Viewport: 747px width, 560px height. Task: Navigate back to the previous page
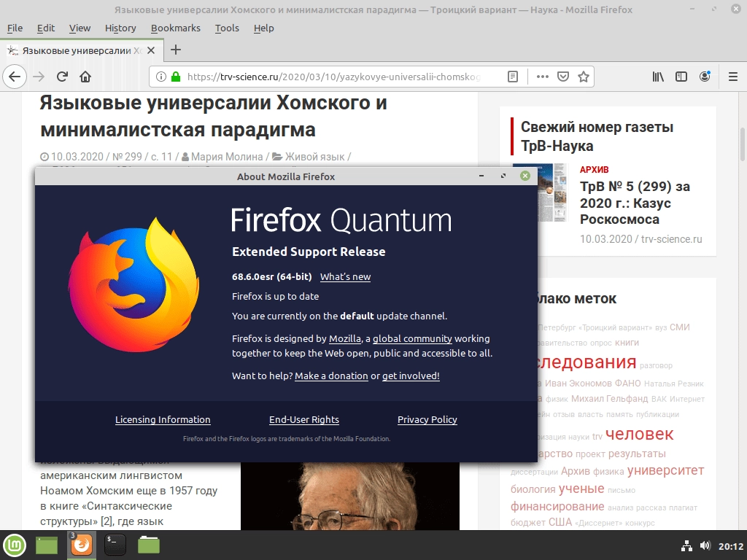pyautogui.click(x=15, y=76)
